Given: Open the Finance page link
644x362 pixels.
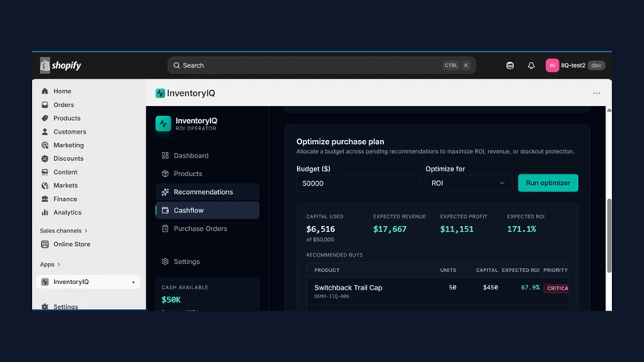Looking at the screenshot, I should (x=65, y=199).
